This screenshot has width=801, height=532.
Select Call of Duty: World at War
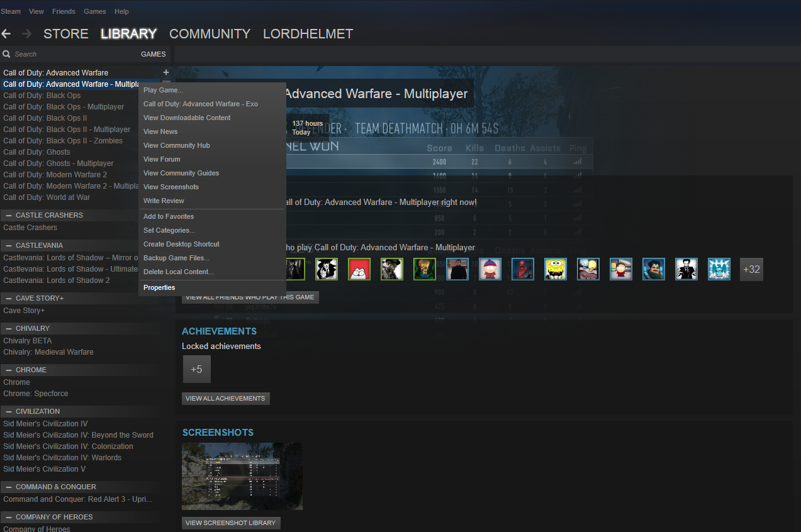click(47, 197)
